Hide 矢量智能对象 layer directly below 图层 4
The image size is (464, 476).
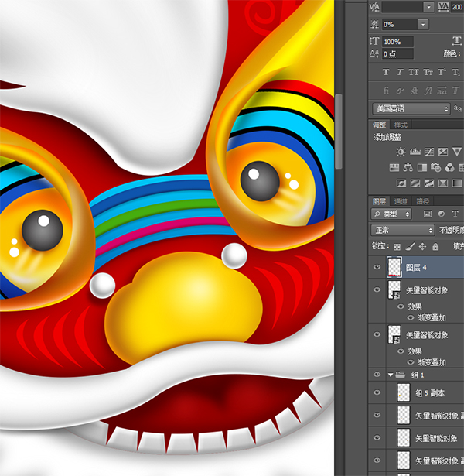coord(377,289)
